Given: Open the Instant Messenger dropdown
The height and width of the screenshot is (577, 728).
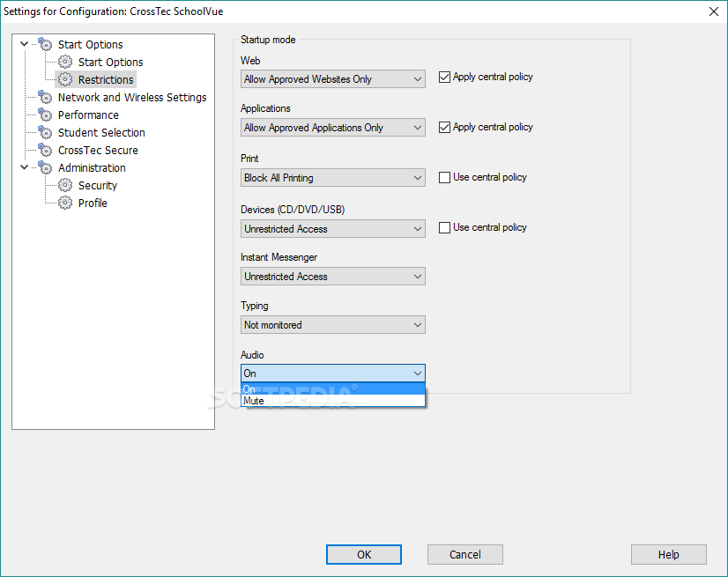Looking at the screenshot, I should tap(333, 277).
